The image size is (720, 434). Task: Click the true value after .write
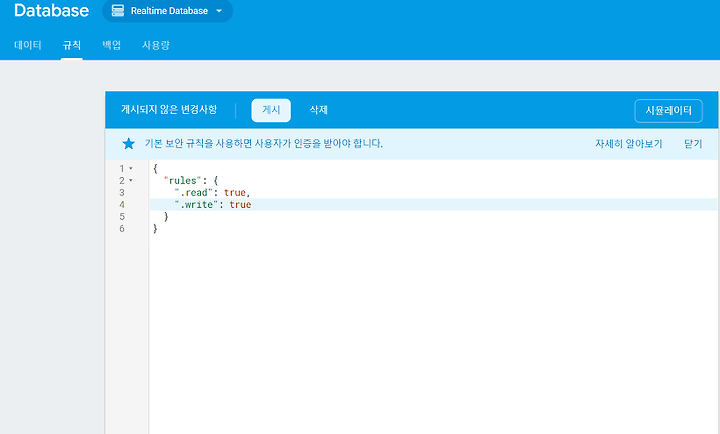click(240, 204)
